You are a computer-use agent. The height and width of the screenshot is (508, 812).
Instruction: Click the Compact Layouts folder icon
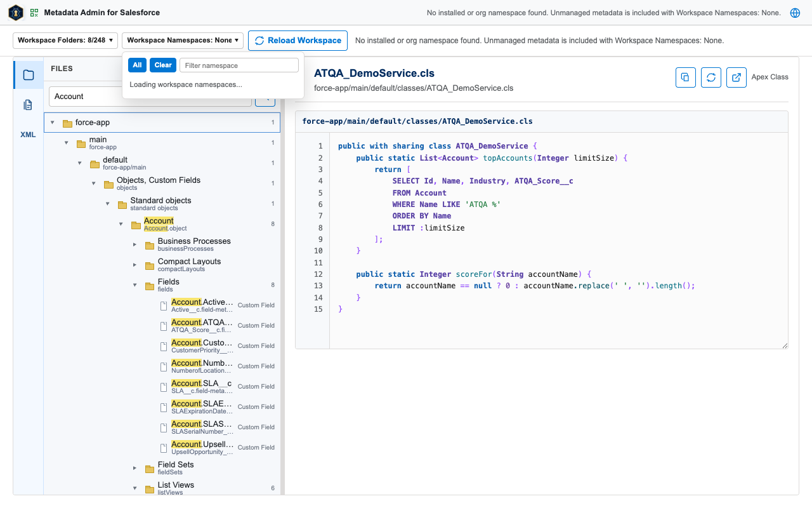(x=150, y=265)
